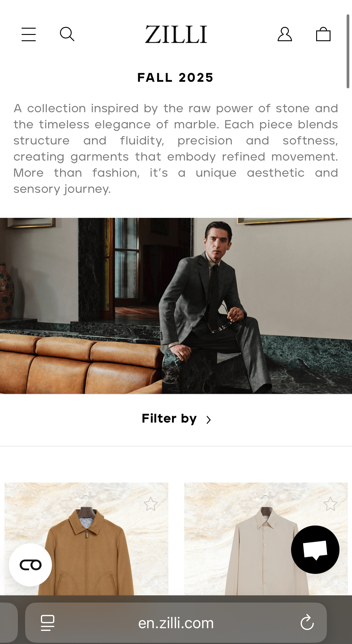
Task: Click the FALL 2025 collection heading
Action: click(x=176, y=78)
